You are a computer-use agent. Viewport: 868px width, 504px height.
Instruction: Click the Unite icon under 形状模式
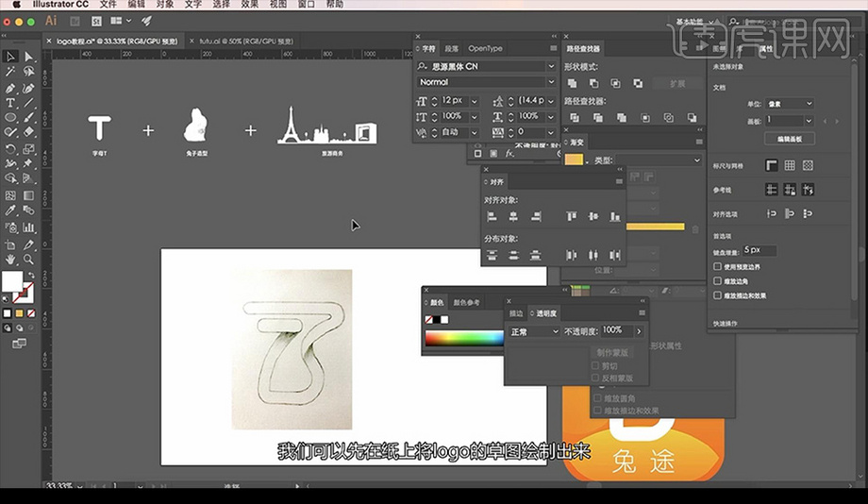(572, 84)
